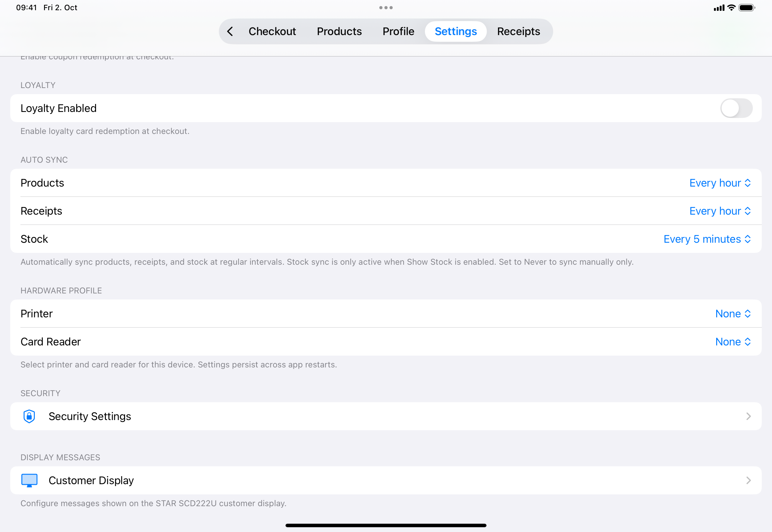Image resolution: width=772 pixels, height=532 pixels.
Task: Select the Settings tab
Action: click(456, 31)
